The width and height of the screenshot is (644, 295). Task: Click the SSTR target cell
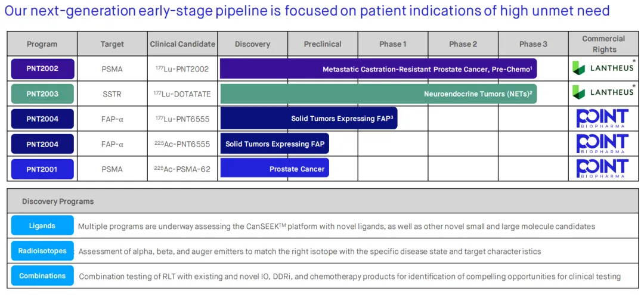112,94
